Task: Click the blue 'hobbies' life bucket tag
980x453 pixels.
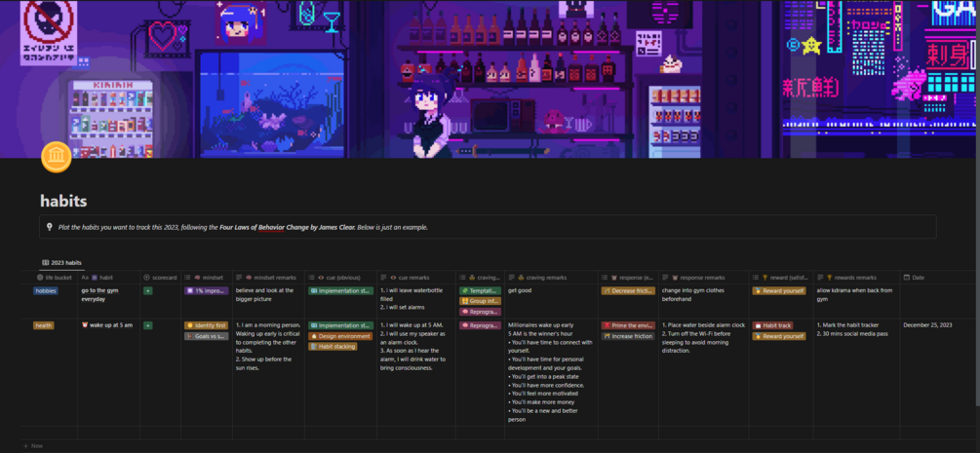Action: (46, 290)
